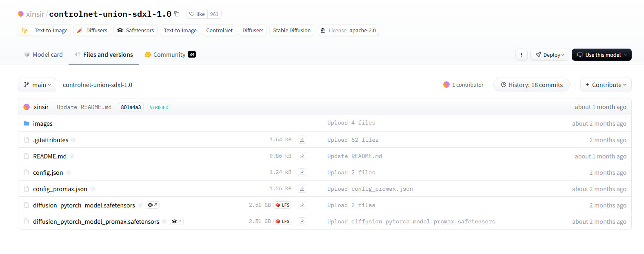The height and width of the screenshot is (254, 644).
Task: Select the Stable Diffusion tag
Action: (292, 30)
